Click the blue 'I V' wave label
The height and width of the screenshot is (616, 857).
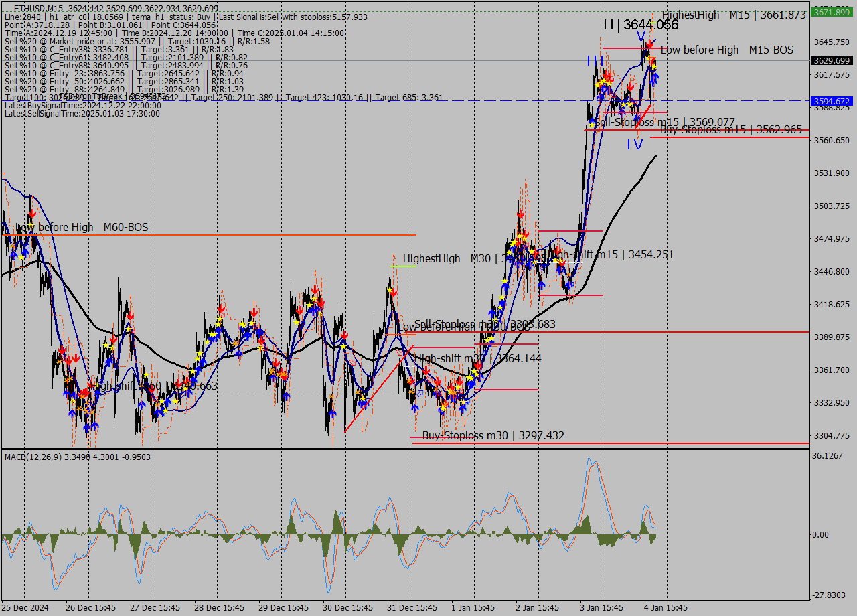(x=635, y=144)
